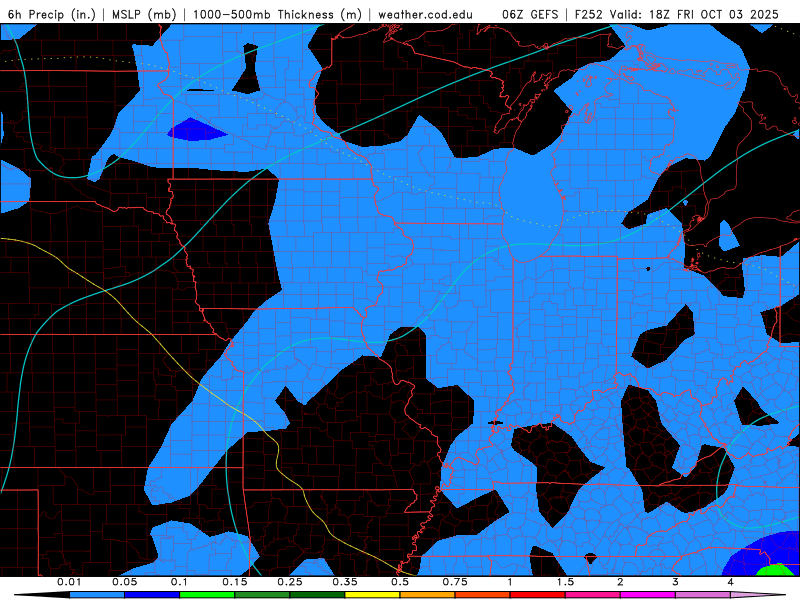The image size is (800, 600).
Task: Pick the yellow 0.35–0.5 legend swatch
Action: [372, 595]
